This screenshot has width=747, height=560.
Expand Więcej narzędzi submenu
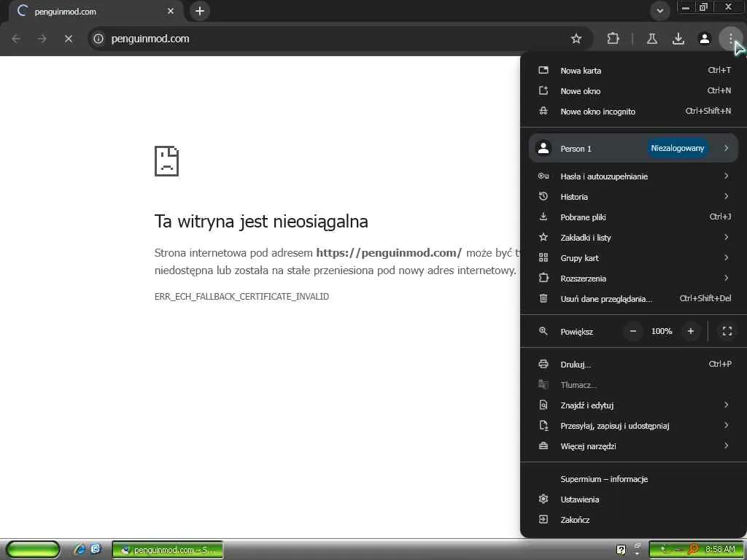tap(633, 446)
